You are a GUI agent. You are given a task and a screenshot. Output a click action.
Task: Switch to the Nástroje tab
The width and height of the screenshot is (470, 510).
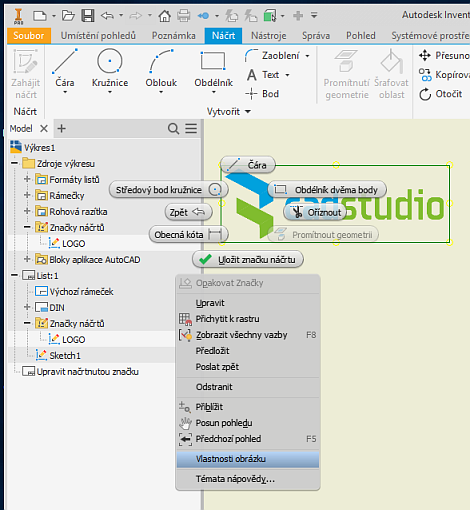pyautogui.click(x=269, y=36)
